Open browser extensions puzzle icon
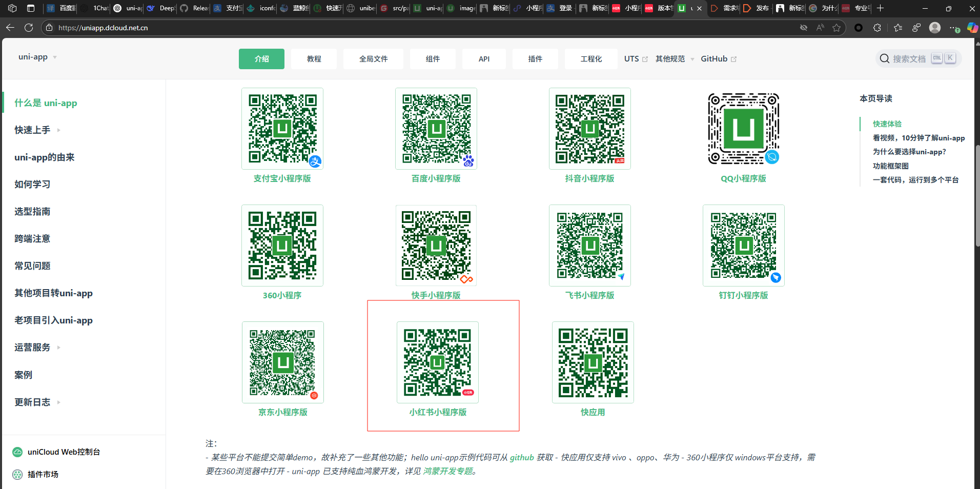The width and height of the screenshot is (980, 489). click(x=877, y=28)
